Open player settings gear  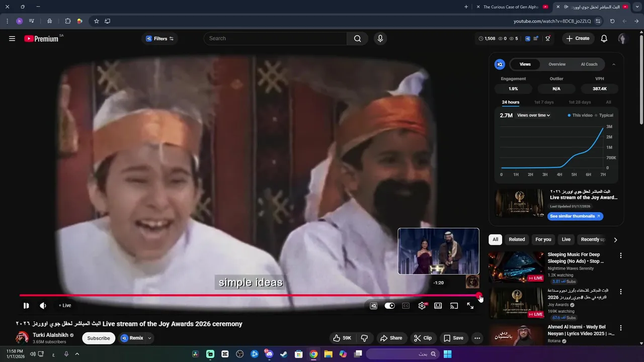(422, 306)
